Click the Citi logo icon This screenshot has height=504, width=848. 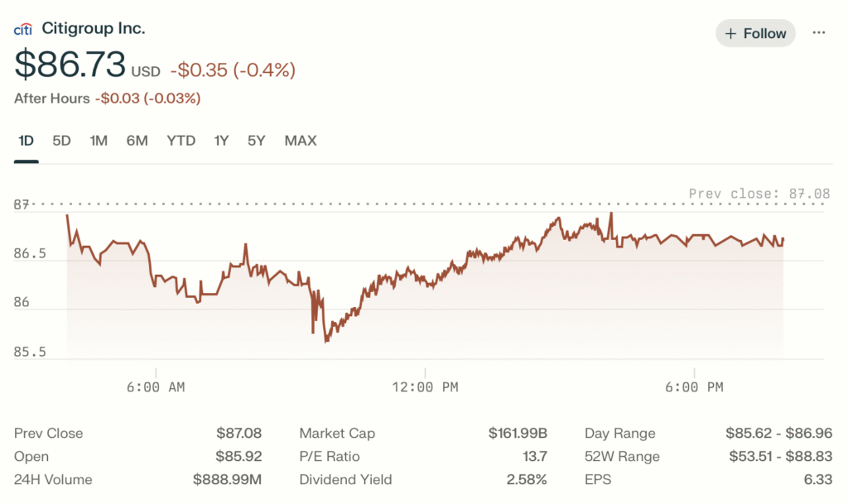click(23, 30)
